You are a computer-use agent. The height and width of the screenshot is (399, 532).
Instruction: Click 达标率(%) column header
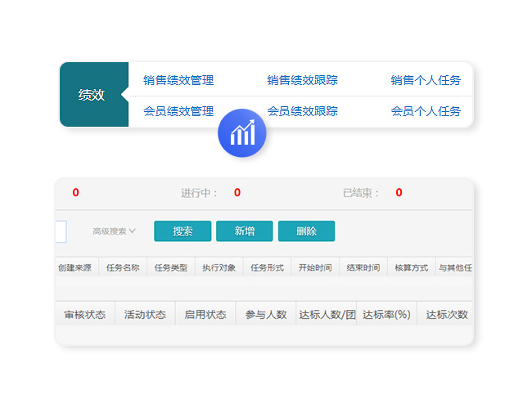(386, 315)
